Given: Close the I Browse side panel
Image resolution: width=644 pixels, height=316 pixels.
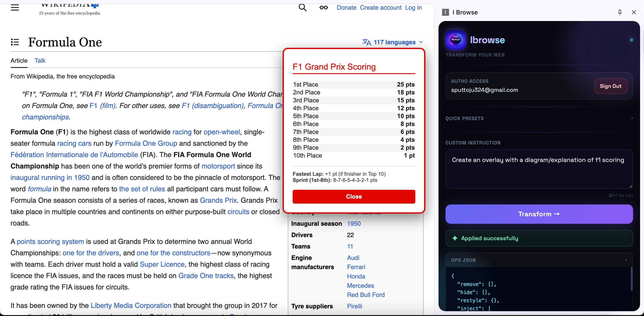Looking at the screenshot, I should pyautogui.click(x=634, y=12).
